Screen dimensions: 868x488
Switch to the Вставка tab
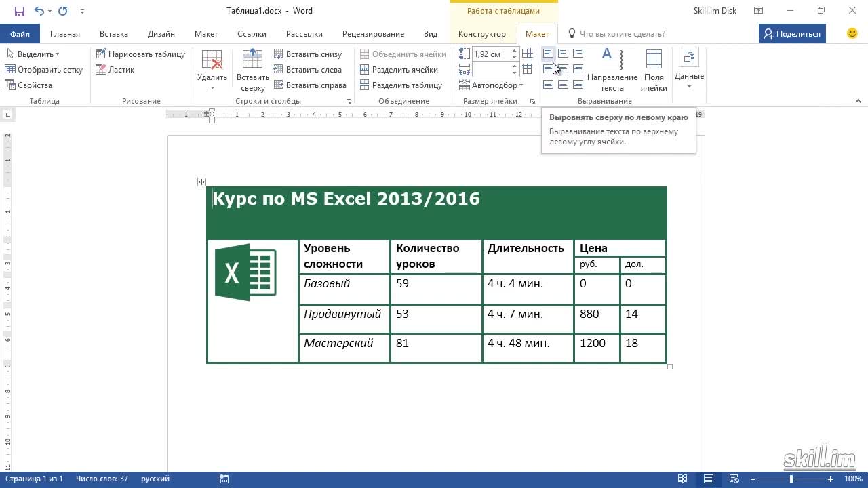pos(114,33)
